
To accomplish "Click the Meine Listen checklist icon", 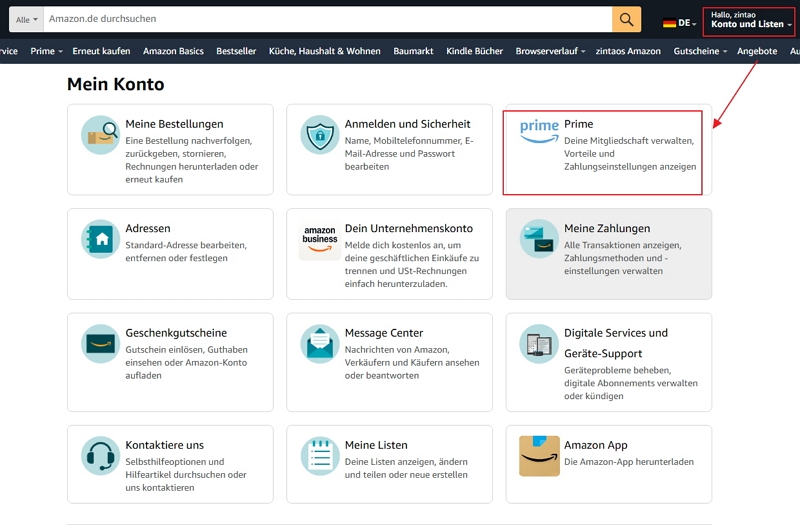I will pos(320,456).
